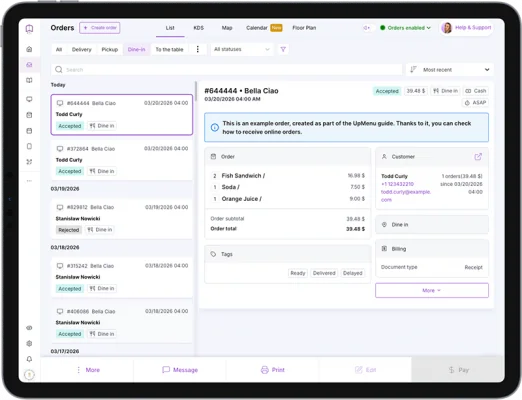The width and height of the screenshot is (522, 400).
Task: Open customer profile external link icon
Action: [478, 156]
